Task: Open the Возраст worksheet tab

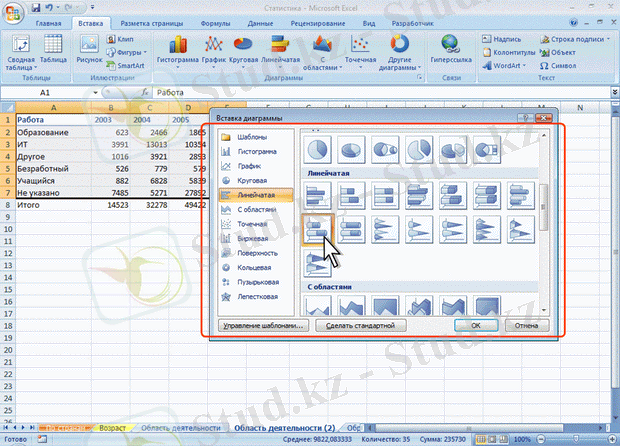Action: pyautogui.click(x=113, y=427)
